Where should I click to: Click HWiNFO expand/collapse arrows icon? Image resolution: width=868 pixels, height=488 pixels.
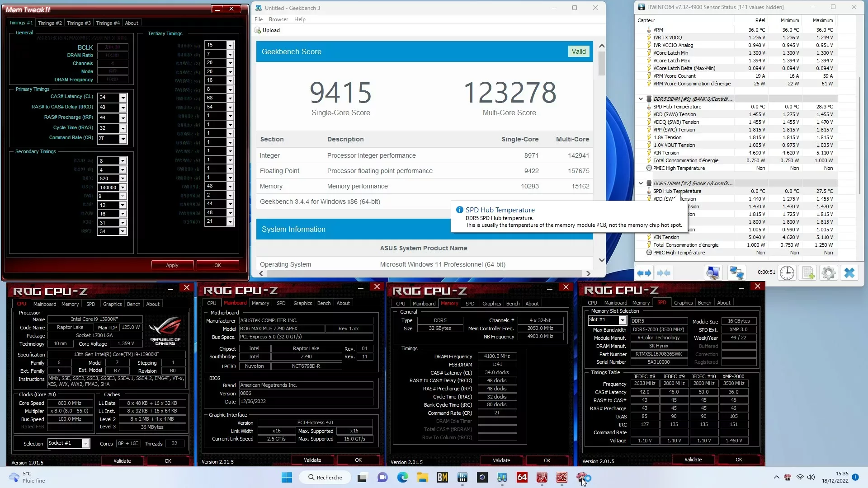pos(644,273)
